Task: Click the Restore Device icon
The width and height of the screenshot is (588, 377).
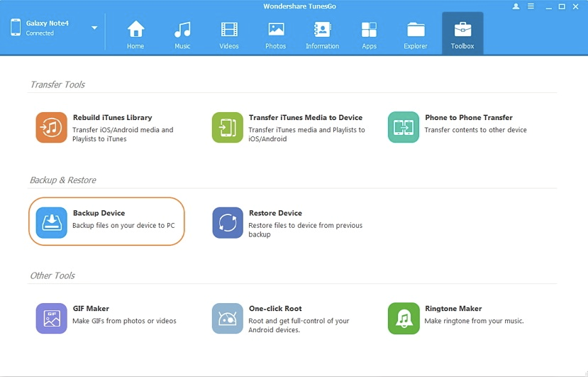Action: (227, 223)
